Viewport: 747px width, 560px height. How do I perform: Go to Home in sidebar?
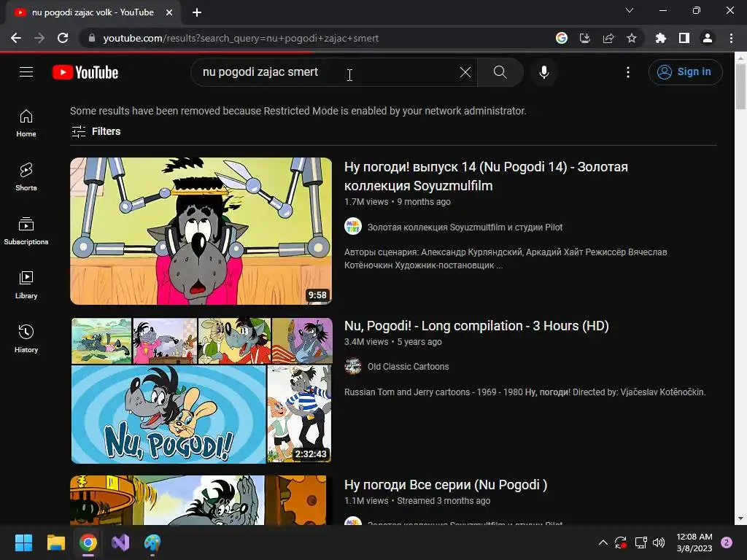[x=26, y=122]
